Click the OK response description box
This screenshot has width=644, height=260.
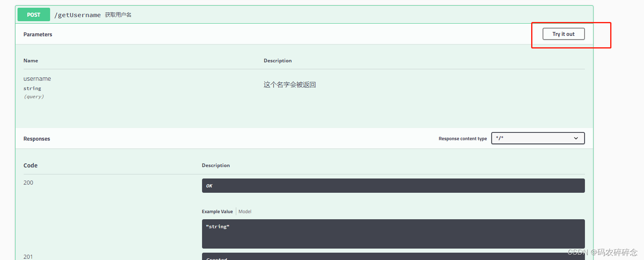coord(393,185)
